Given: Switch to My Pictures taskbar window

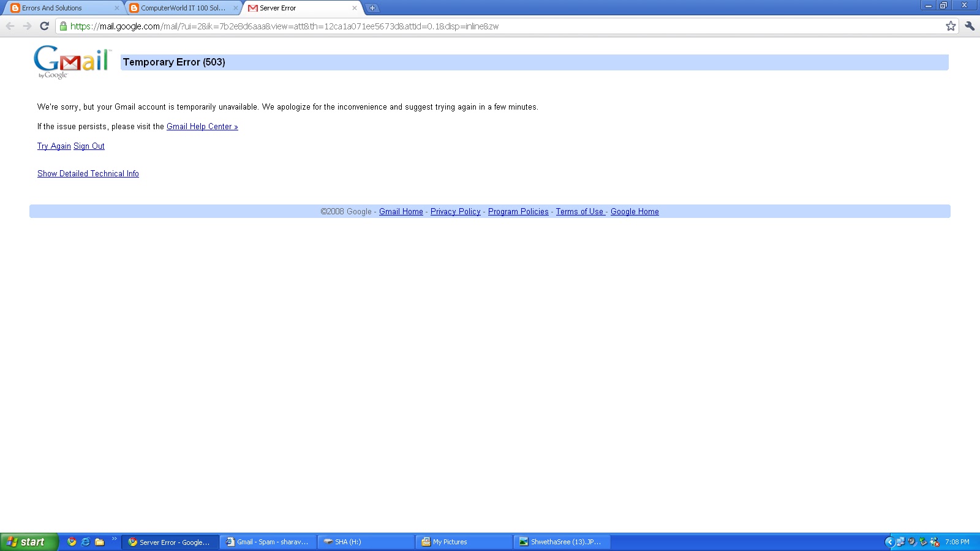Looking at the screenshot, I should coord(464,542).
